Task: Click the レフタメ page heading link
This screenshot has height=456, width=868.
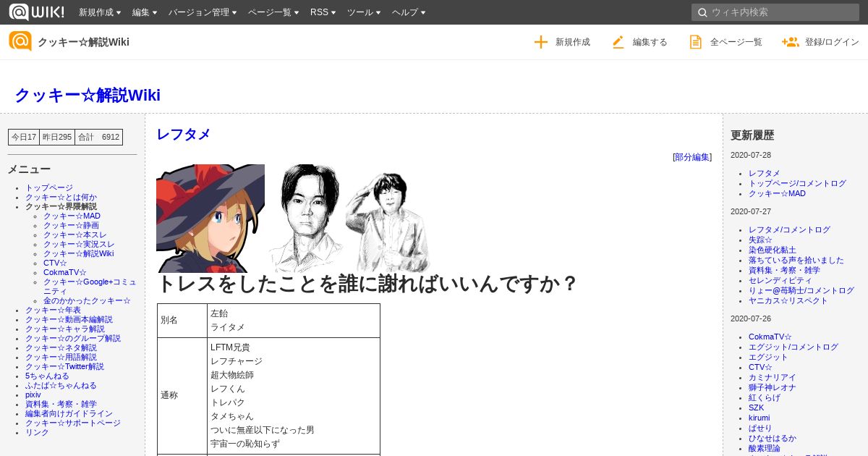Action: (x=183, y=134)
